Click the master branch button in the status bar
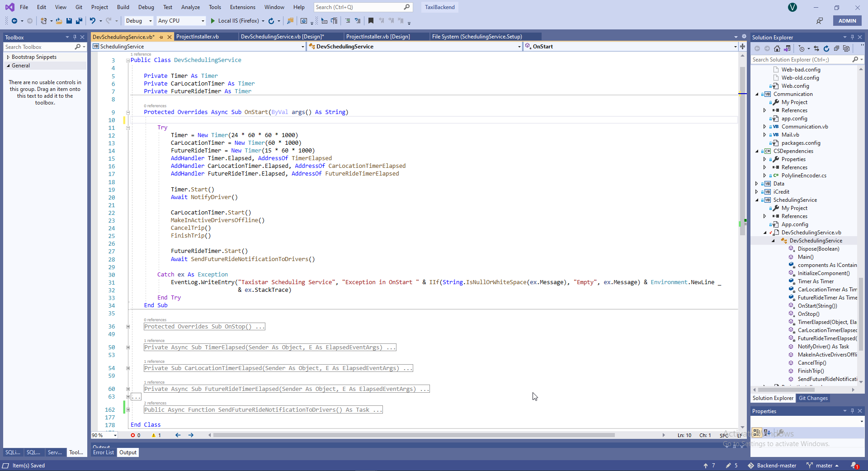Screen dimensions: 868x471 [x=822, y=466]
